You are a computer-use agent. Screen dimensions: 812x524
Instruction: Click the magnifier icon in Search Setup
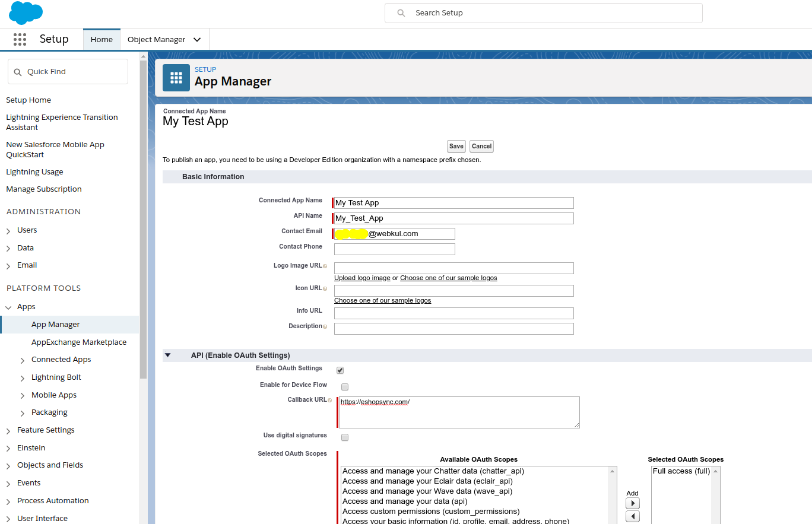402,13
